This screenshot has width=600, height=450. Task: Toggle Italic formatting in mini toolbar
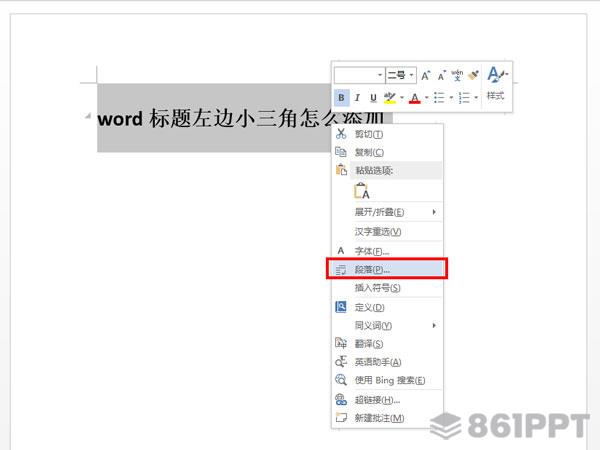point(358,97)
